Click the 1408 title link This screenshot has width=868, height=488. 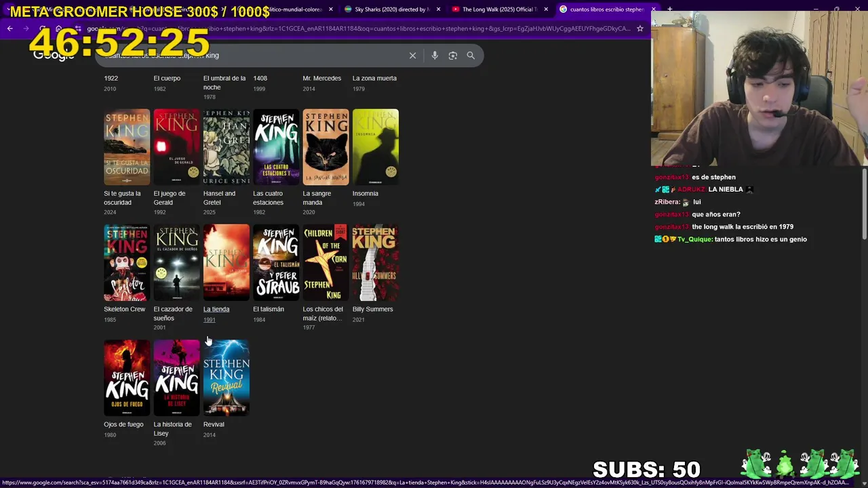pyautogui.click(x=260, y=78)
